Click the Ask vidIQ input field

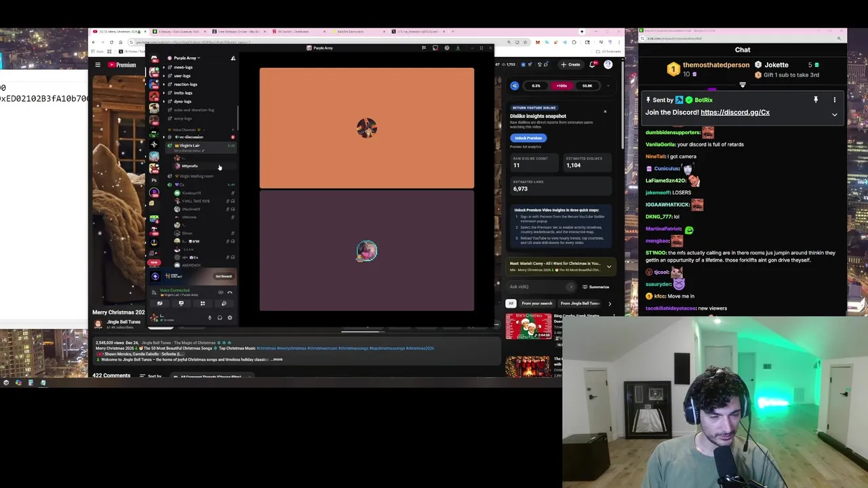[540, 287]
